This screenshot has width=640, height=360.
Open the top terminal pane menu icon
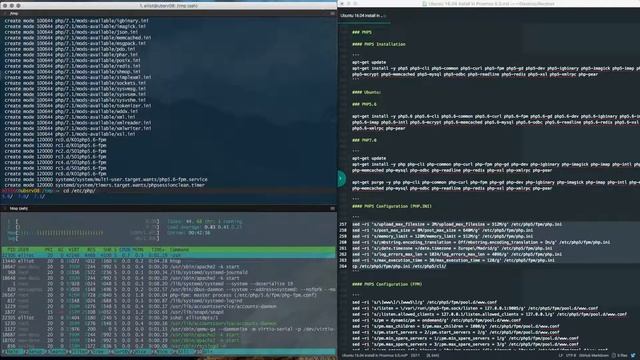[x=332, y=13]
